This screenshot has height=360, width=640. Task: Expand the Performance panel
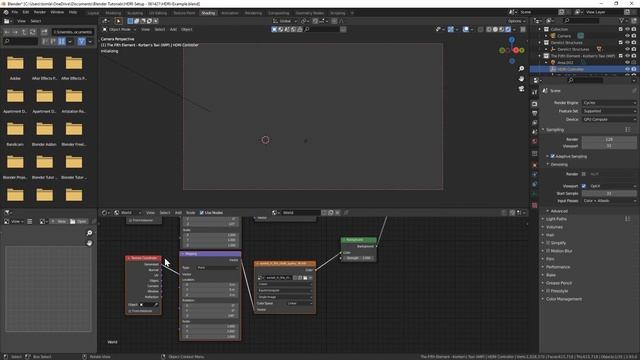click(x=558, y=267)
